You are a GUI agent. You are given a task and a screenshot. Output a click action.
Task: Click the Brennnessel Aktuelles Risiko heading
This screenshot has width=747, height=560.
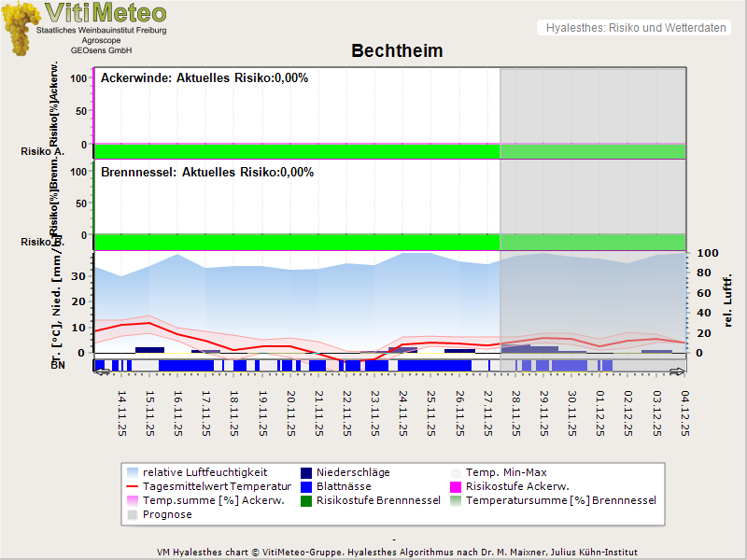click(207, 173)
